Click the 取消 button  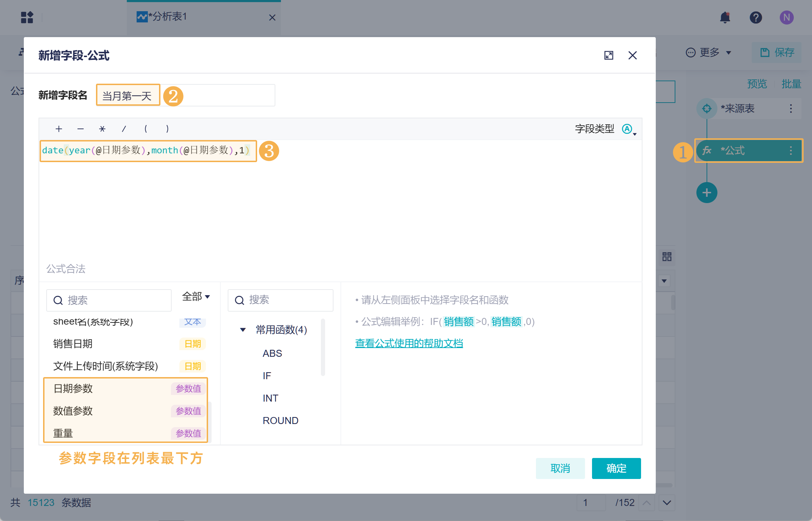point(560,468)
